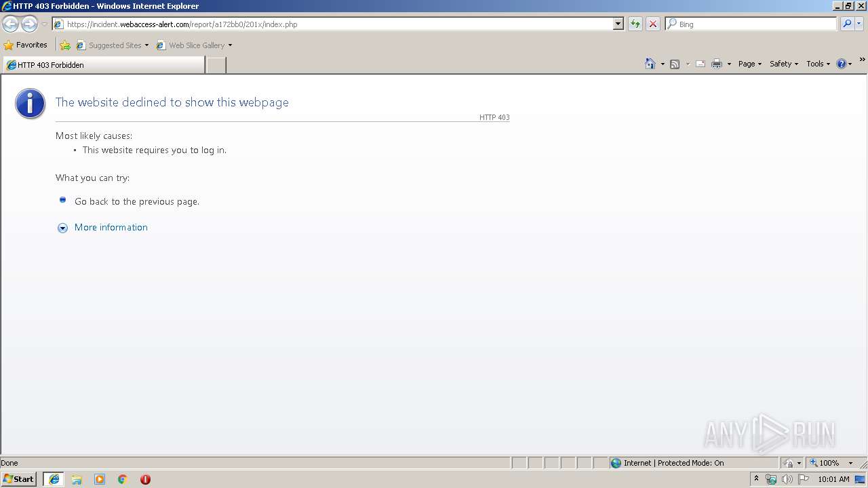
Task: Open the recent pages dropdown arrow
Action: tap(44, 24)
